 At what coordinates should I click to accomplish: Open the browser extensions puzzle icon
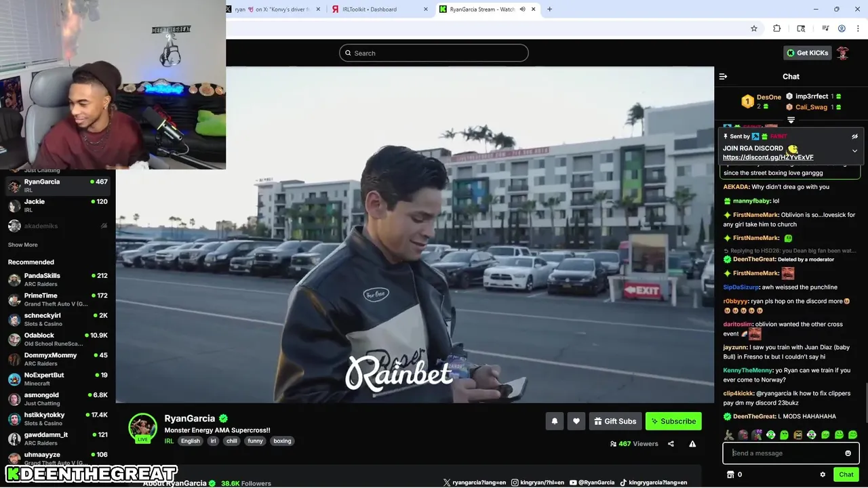[x=777, y=28]
